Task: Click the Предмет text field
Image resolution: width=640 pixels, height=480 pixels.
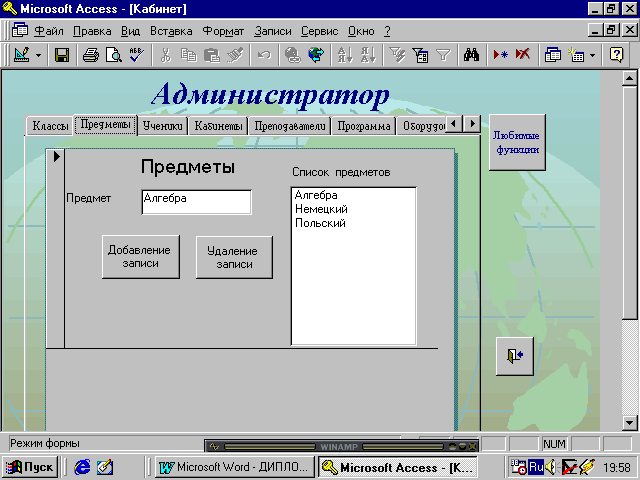Action: (x=196, y=201)
